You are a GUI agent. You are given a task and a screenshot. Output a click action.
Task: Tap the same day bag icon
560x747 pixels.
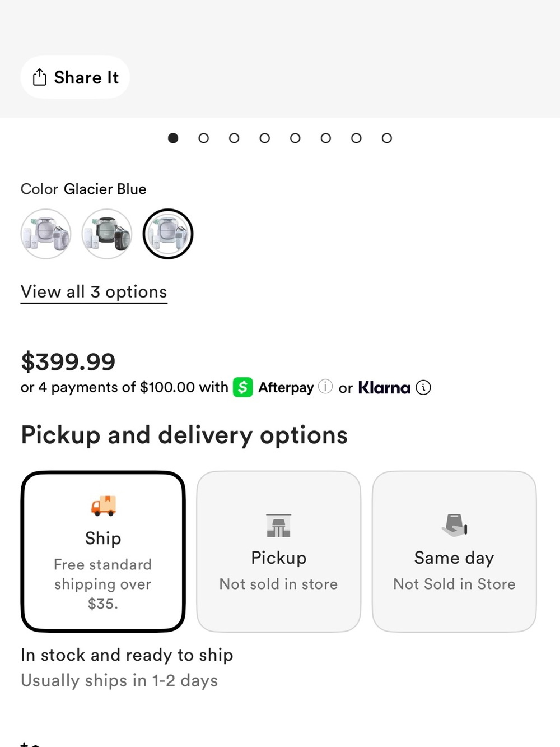click(454, 526)
